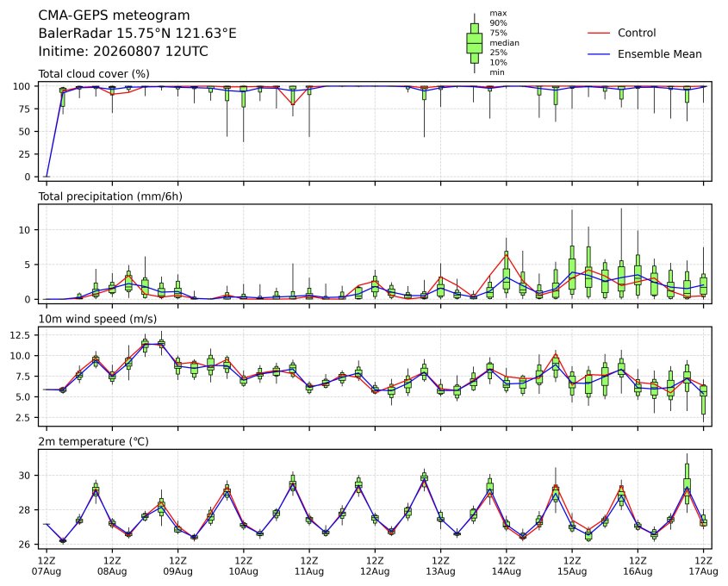728x586 pixels.
Task: Click the 'Ensemble Mean' legend label
Action: pos(659,54)
